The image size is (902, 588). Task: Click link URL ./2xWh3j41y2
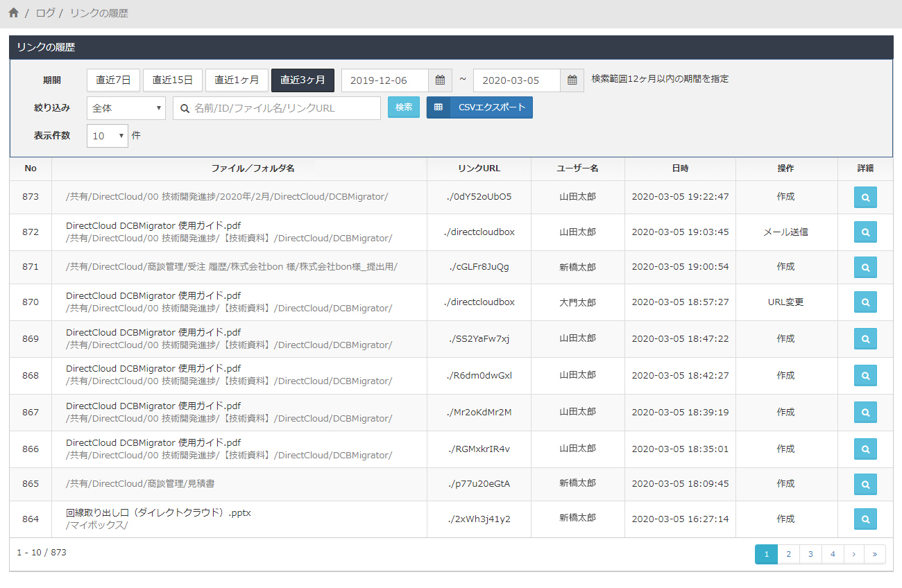479,519
